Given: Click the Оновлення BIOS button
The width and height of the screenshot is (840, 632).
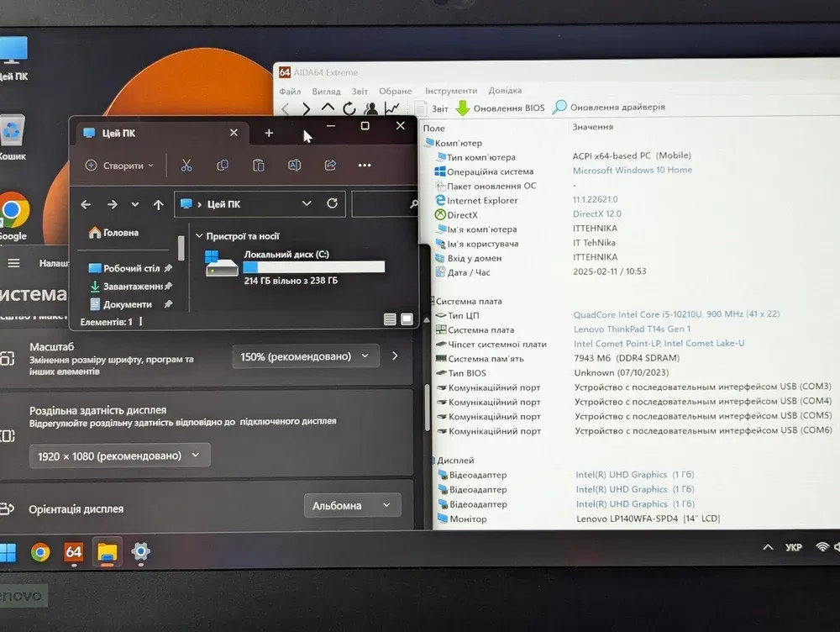Looking at the screenshot, I should (x=501, y=108).
